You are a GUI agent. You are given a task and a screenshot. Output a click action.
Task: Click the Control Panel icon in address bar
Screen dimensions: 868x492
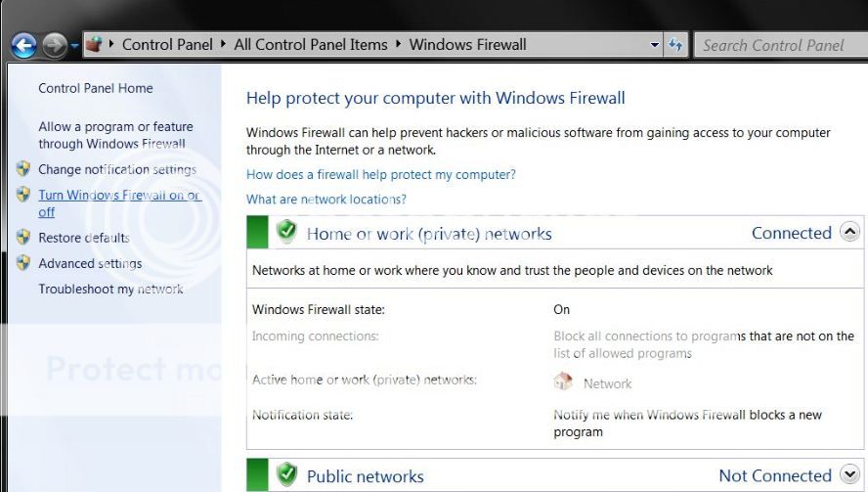tap(95, 44)
